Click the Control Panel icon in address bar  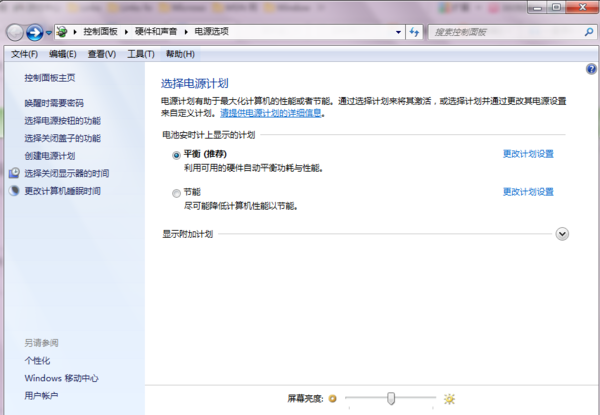click(62, 32)
